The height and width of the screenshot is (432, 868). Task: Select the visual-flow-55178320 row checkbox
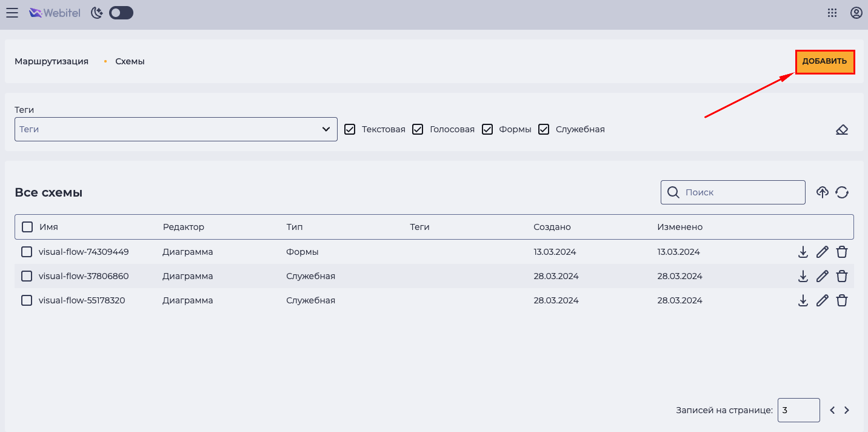[x=27, y=300]
